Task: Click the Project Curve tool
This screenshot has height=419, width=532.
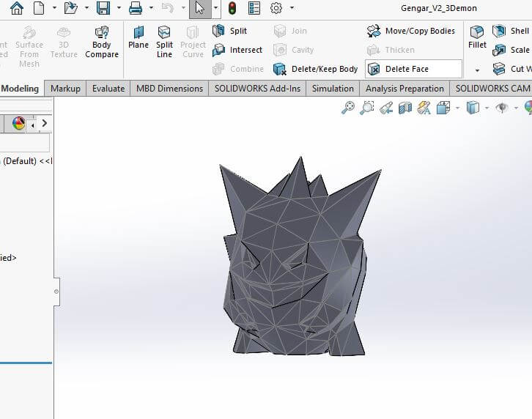Action: [x=193, y=42]
